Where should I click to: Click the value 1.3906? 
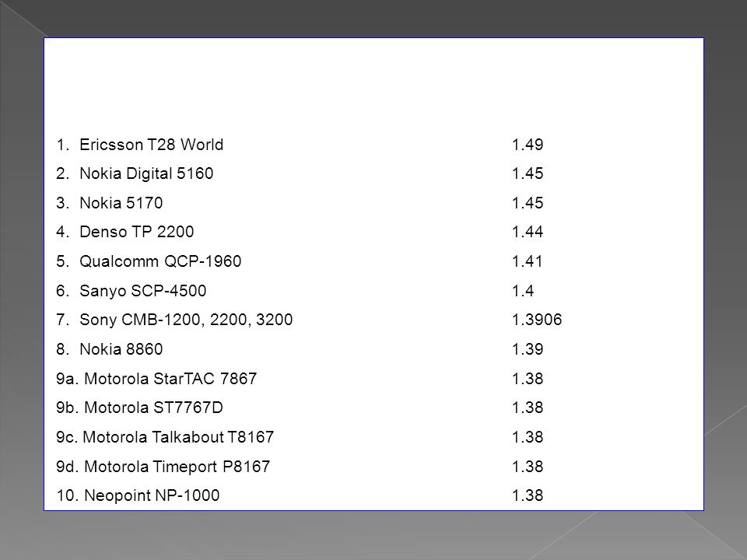pyautogui.click(x=537, y=320)
